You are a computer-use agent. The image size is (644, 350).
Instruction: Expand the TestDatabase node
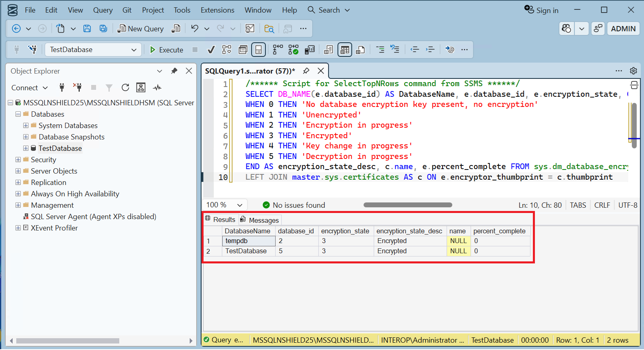[x=26, y=148]
